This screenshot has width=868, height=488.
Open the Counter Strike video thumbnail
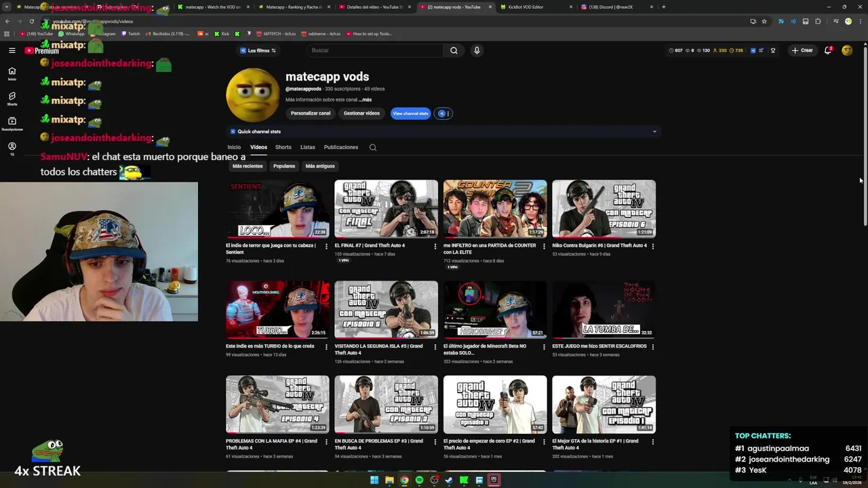(495, 209)
